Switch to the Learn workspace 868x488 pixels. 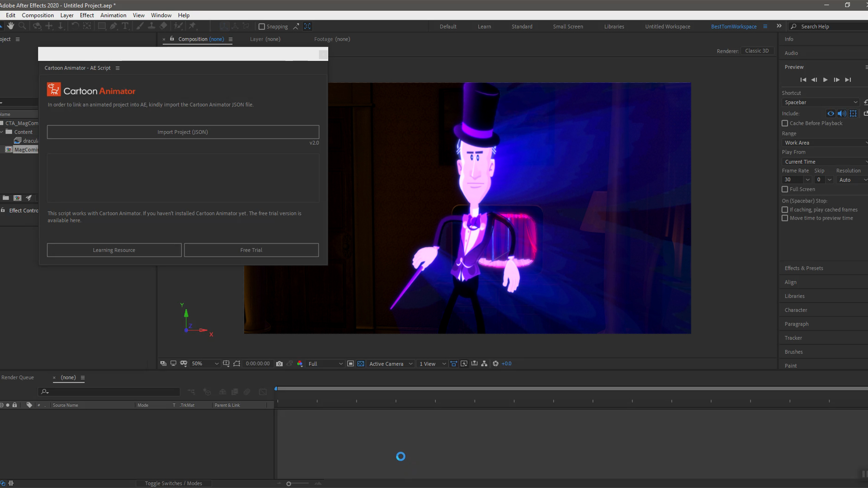[x=484, y=27]
